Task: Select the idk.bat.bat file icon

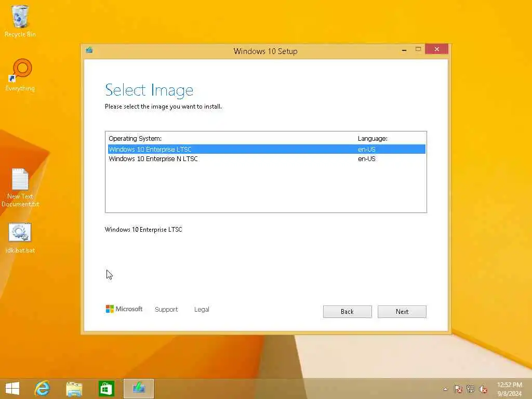Action: point(20,238)
